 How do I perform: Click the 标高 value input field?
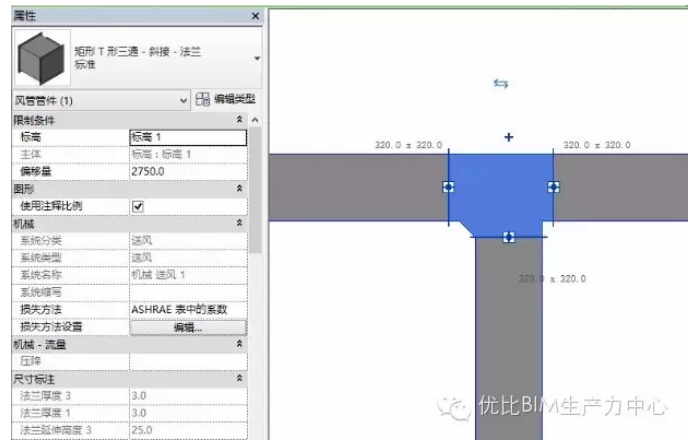[x=187, y=137]
